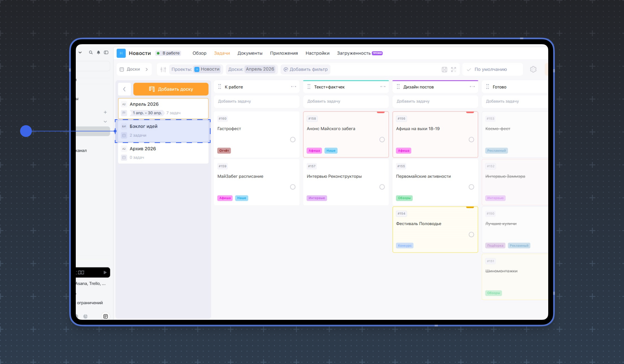Click the Добавить доску button
This screenshot has width=624, height=364.
point(171,89)
